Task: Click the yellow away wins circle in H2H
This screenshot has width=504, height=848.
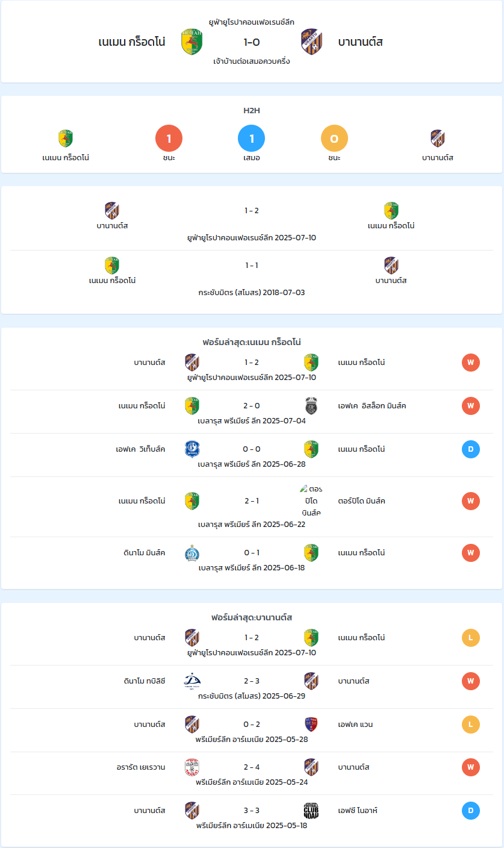Action: click(x=335, y=139)
